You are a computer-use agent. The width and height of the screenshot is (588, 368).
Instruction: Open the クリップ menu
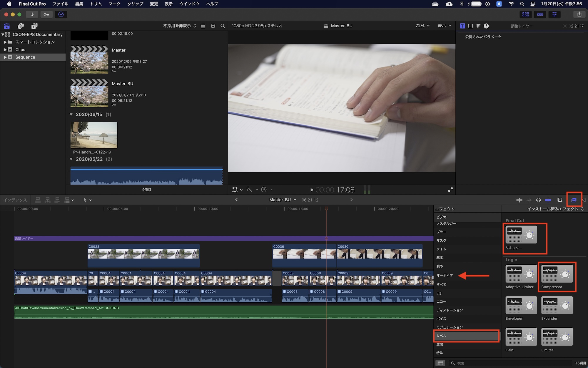pos(135,4)
